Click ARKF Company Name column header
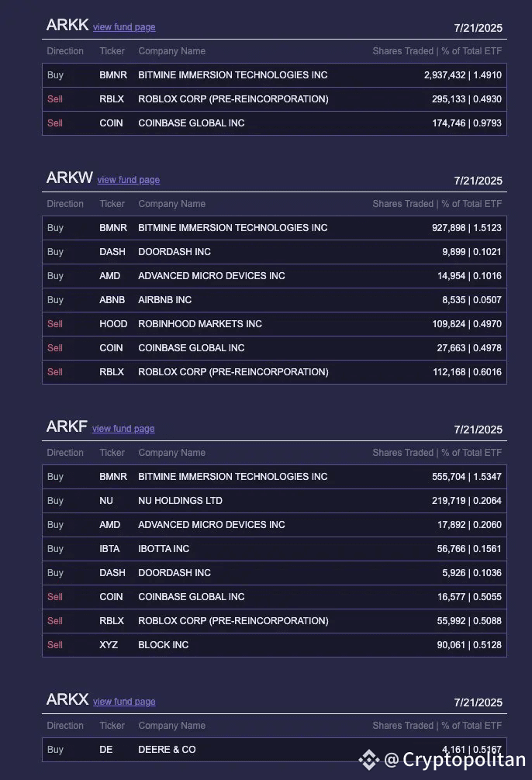 tap(171, 453)
